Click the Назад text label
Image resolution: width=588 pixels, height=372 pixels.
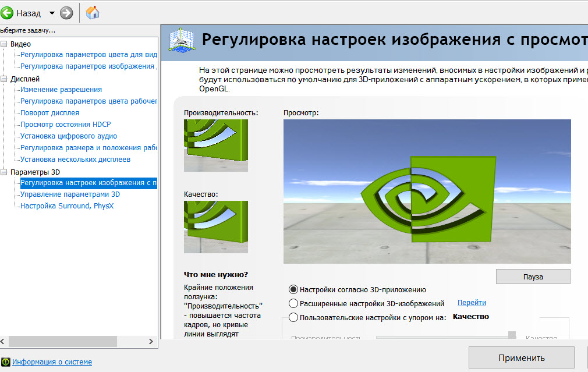point(29,13)
